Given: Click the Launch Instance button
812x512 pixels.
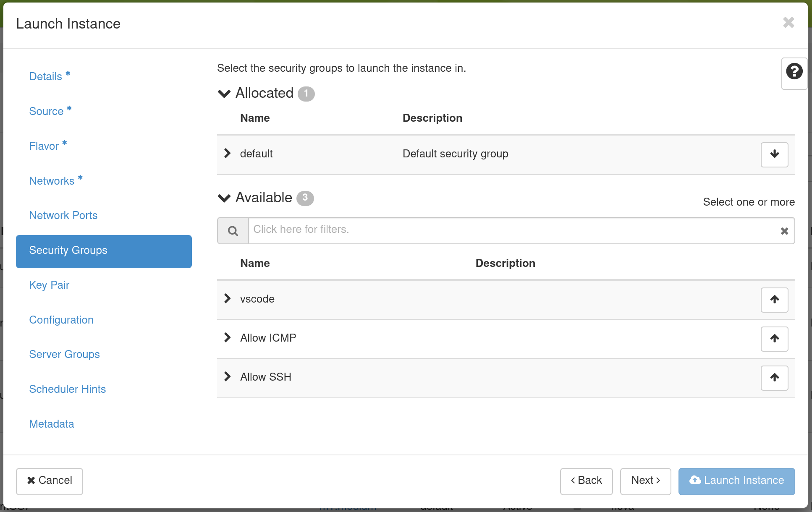Looking at the screenshot, I should pyautogui.click(x=736, y=481).
